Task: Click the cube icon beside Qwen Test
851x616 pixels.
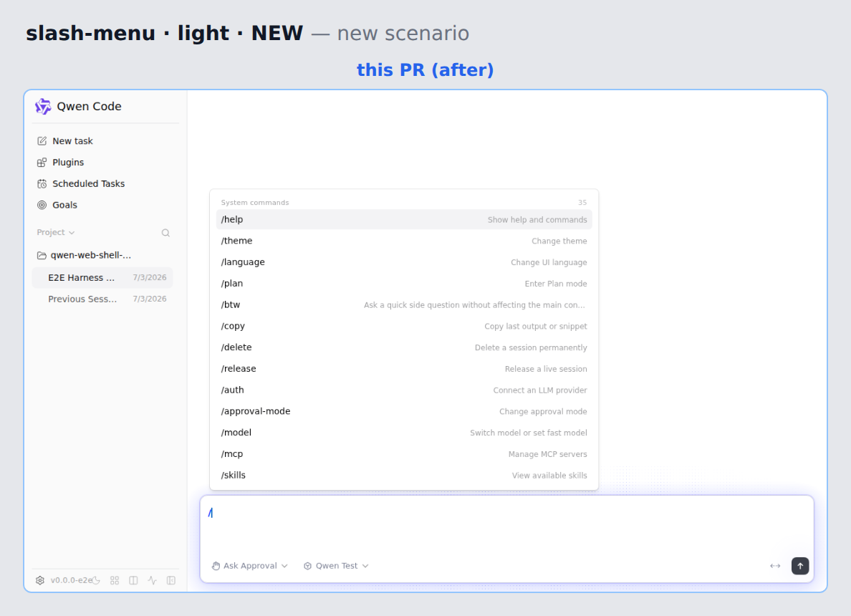Action: tap(308, 566)
